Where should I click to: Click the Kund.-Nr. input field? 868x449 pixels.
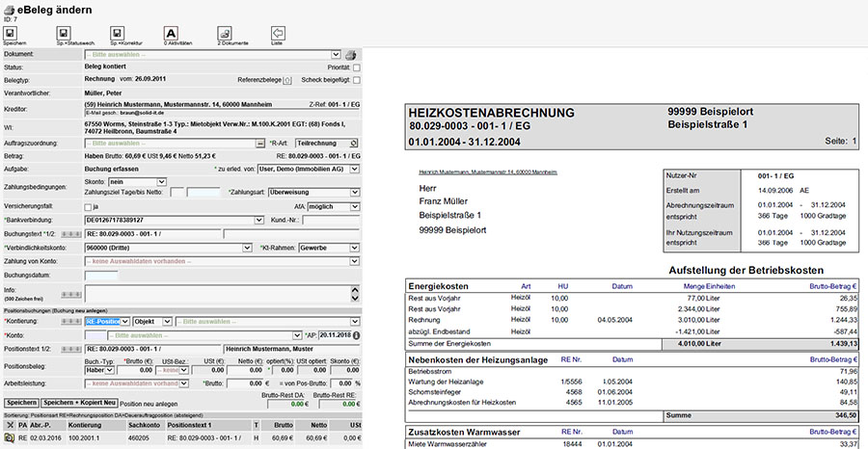[x=331, y=220]
